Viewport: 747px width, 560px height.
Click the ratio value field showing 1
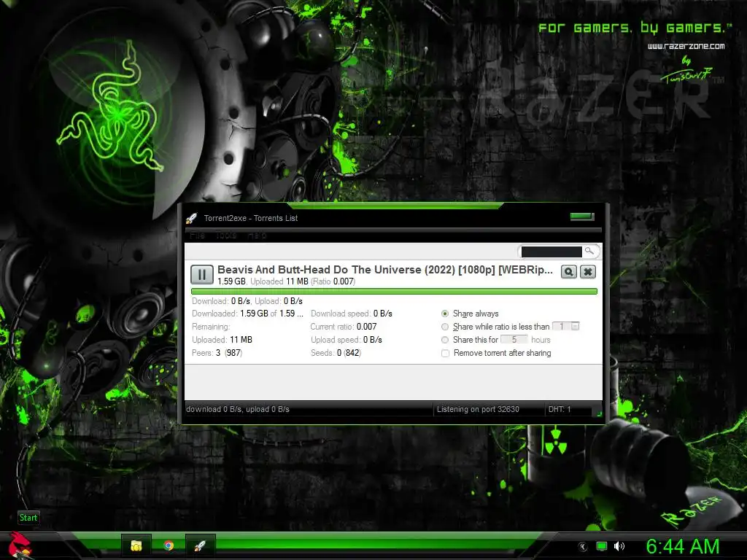(562, 326)
